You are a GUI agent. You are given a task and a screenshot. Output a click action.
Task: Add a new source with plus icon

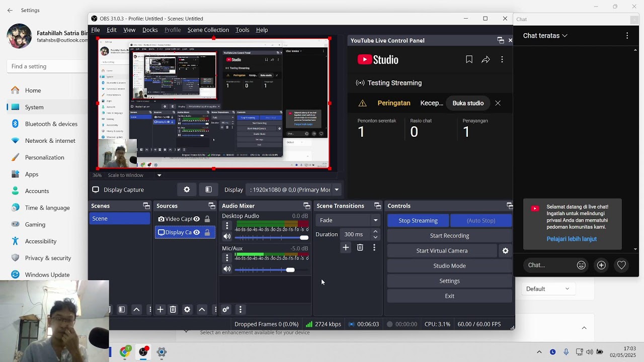(160, 310)
